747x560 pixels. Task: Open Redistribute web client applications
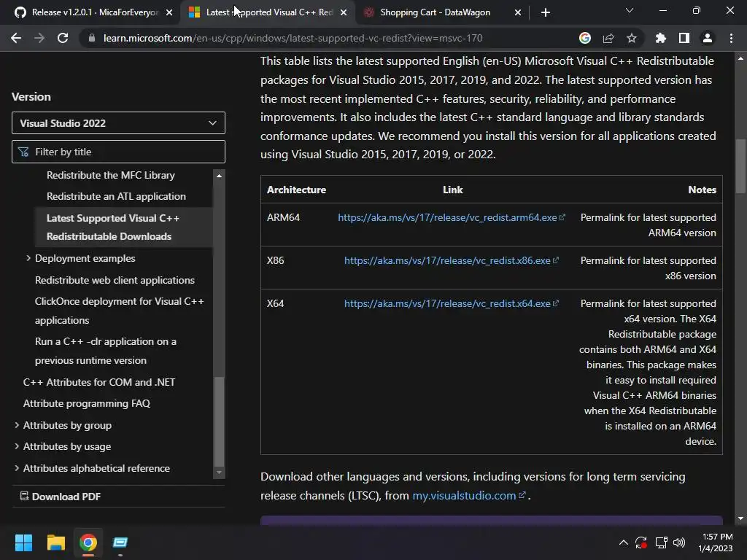point(115,280)
